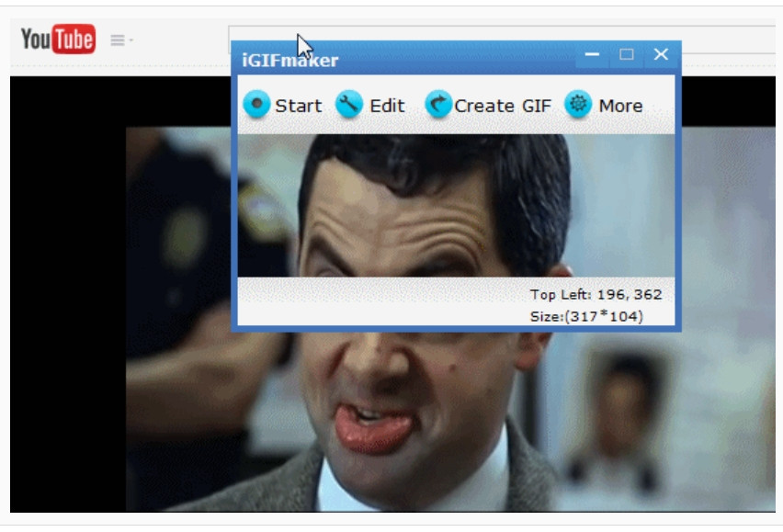
Task: Click the Start record icon in iGIFmaker
Action: coord(256,105)
